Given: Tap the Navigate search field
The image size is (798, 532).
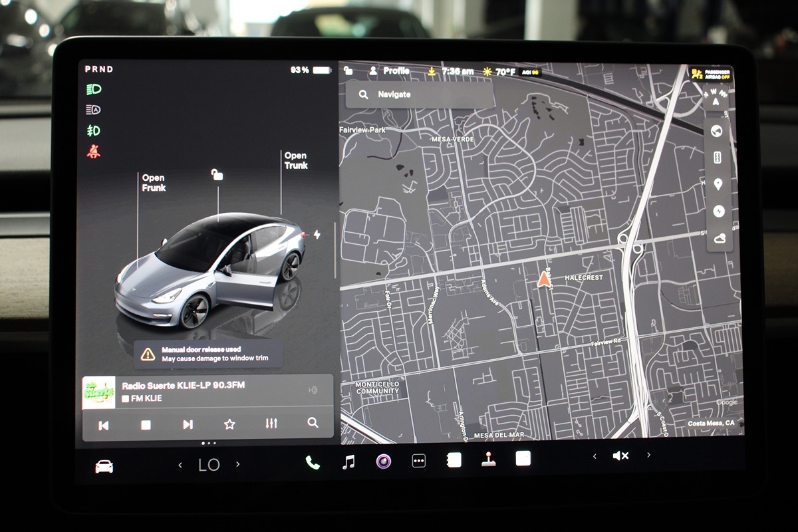Looking at the screenshot, I should pos(419,94).
